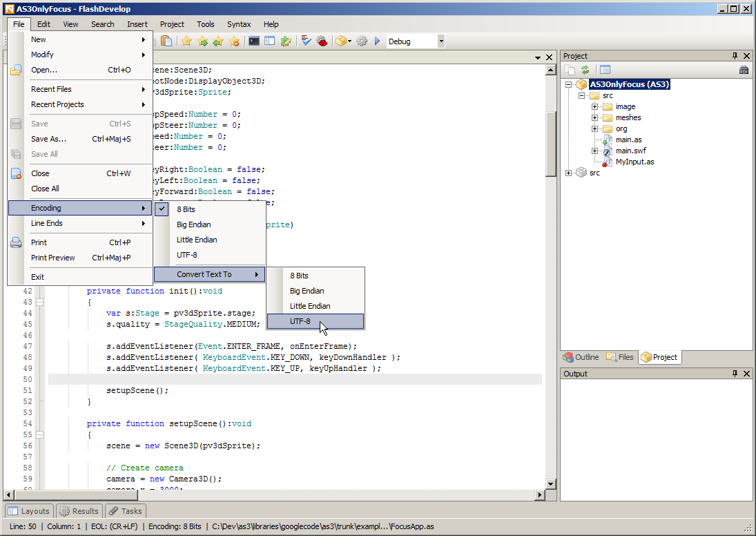Click the gear with red bug icon

(322, 41)
